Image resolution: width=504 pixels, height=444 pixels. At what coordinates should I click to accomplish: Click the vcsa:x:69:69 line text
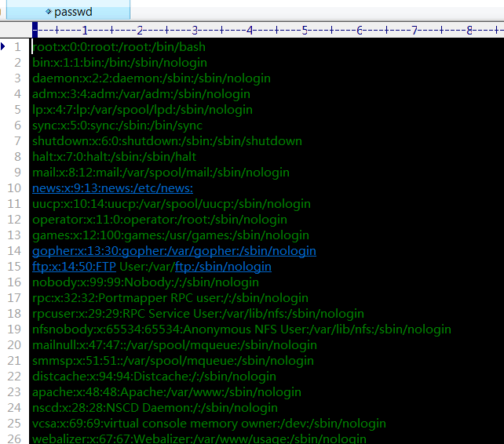(x=210, y=424)
